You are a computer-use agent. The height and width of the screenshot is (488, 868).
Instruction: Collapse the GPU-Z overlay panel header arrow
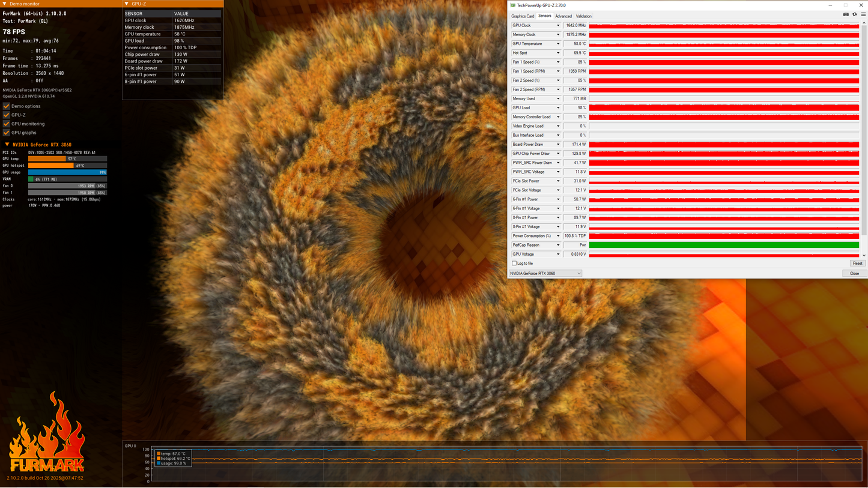(x=127, y=4)
